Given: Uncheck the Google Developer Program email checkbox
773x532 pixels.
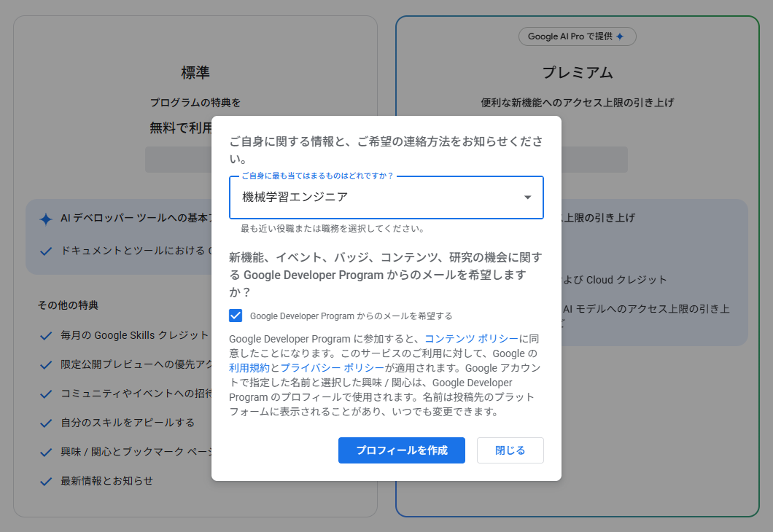Looking at the screenshot, I should (236, 316).
